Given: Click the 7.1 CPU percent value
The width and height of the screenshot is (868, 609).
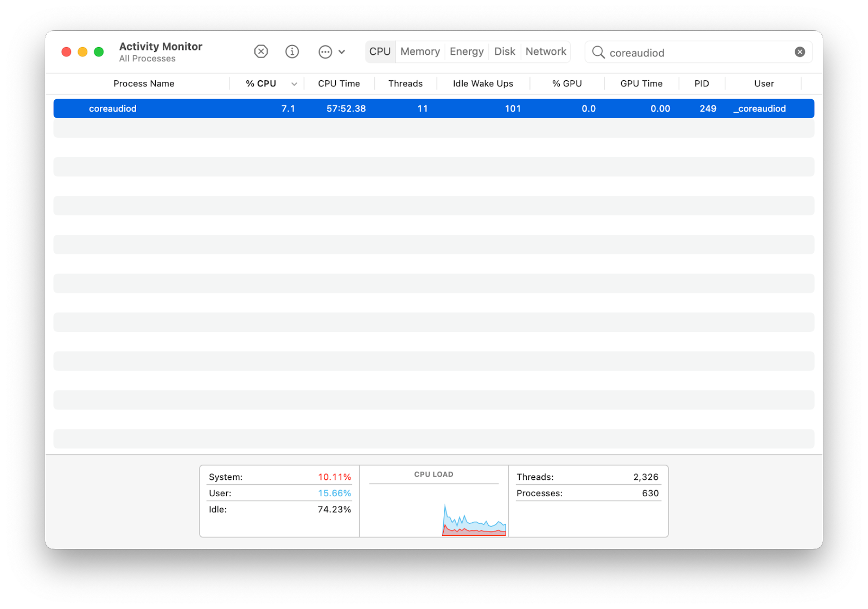Looking at the screenshot, I should click(x=288, y=108).
